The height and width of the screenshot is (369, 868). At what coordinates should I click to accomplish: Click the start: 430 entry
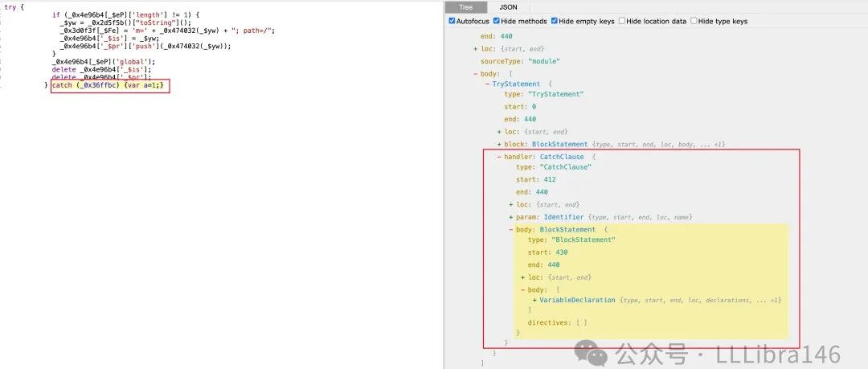(548, 252)
